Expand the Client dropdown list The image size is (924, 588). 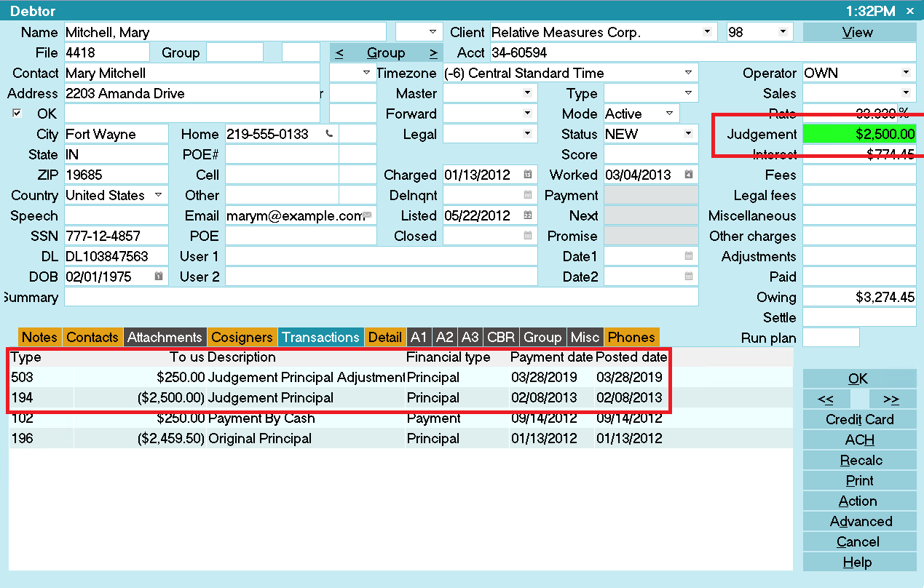tap(707, 32)
